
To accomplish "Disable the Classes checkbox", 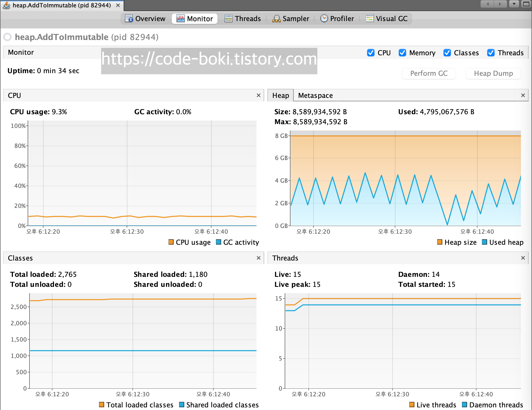I will 447,53.
